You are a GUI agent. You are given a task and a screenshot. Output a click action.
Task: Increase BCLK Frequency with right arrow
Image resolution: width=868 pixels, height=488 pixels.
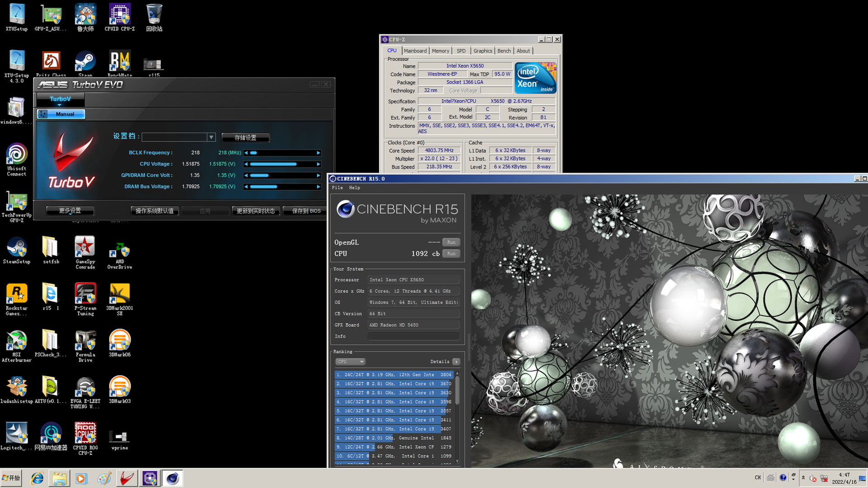[x=318, y=153]
